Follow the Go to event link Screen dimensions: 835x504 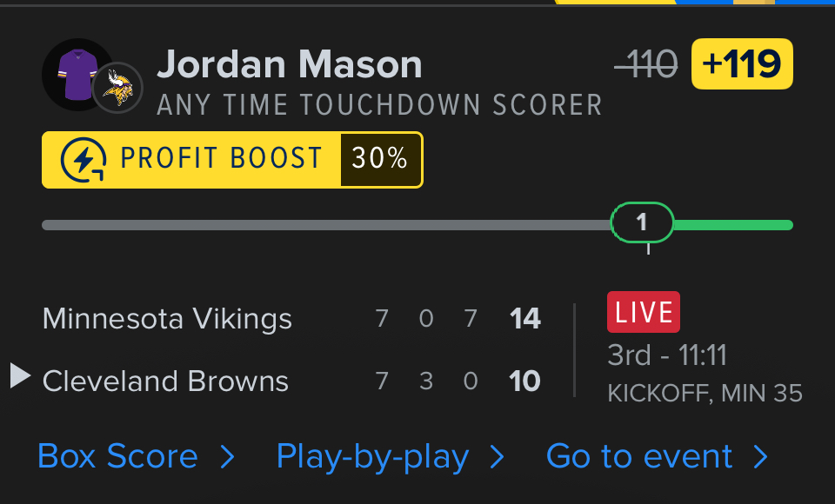(639, 457)
